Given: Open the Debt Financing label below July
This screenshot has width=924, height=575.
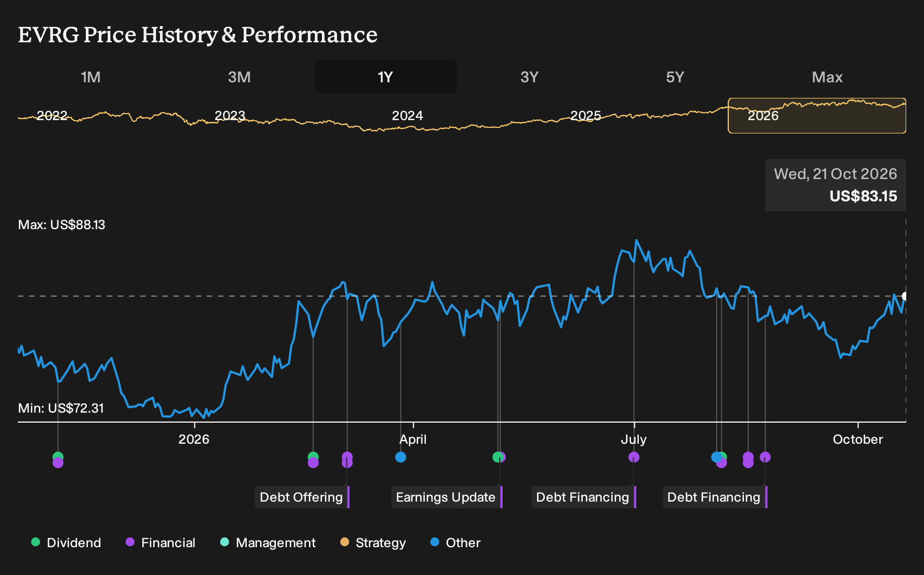Looking at the screenshot, I should click(584, 497).
